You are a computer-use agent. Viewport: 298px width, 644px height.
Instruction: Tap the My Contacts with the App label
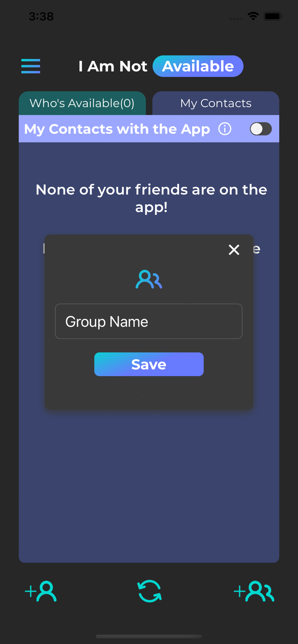(117, 129)
